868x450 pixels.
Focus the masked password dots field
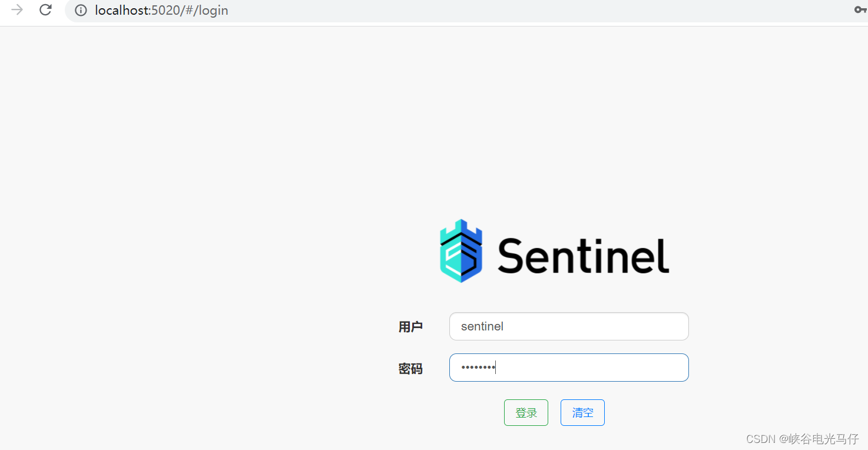(x=568, y=367)
